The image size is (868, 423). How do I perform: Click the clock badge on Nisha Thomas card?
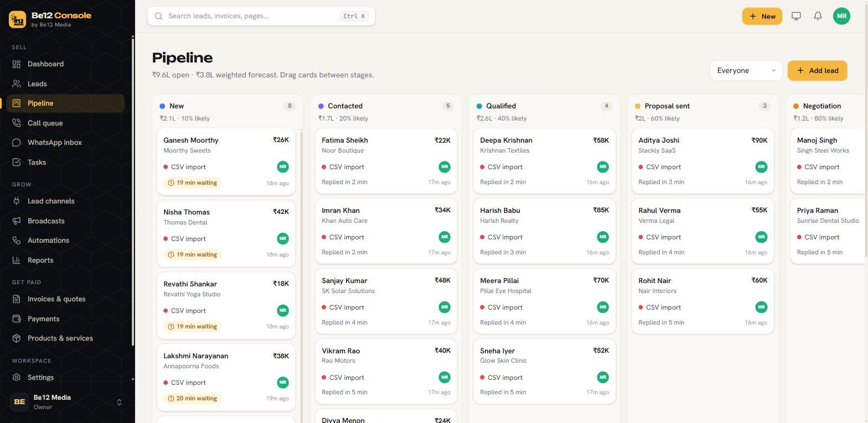point(192,255)
